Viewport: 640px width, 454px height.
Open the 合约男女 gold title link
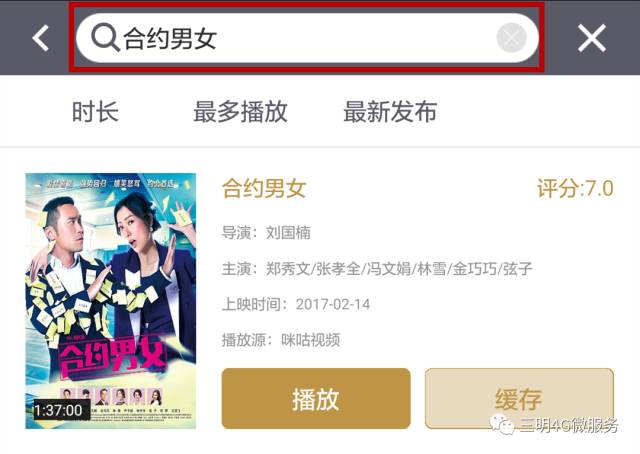point(264,189)
